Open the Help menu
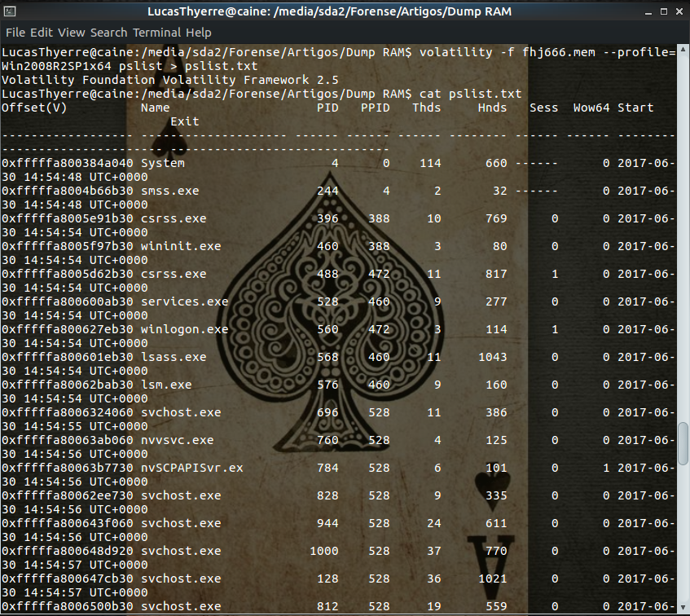This screenshot has width=690, height=616. [199, 33]
